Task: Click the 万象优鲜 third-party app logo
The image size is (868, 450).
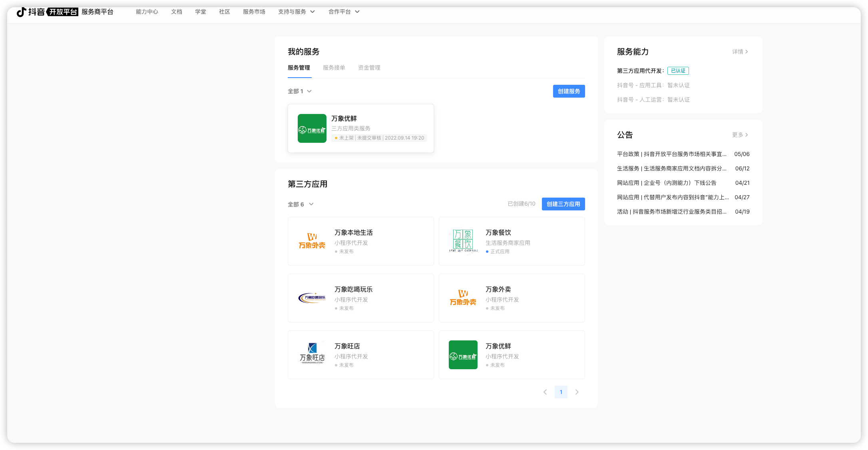Action: coord(463,355)
